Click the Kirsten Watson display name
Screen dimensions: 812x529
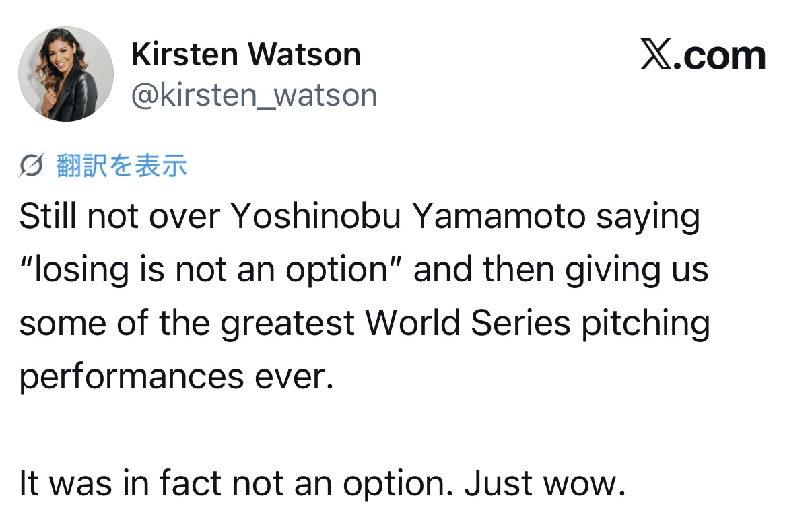point(246,54)
